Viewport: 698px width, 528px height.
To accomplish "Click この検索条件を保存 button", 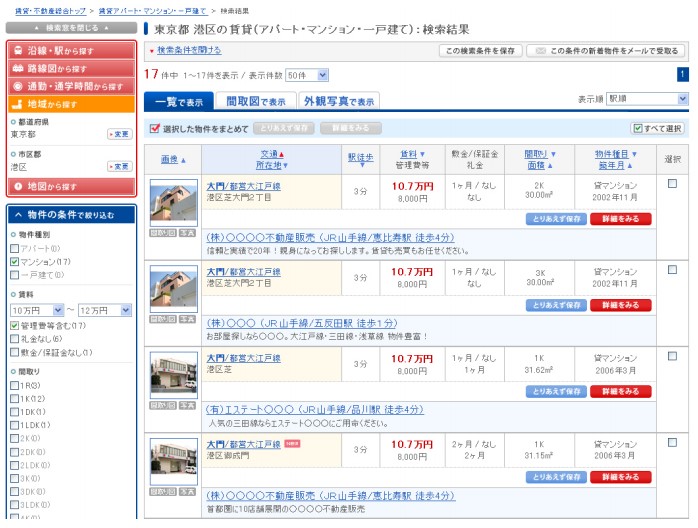I will coord(481,51).
